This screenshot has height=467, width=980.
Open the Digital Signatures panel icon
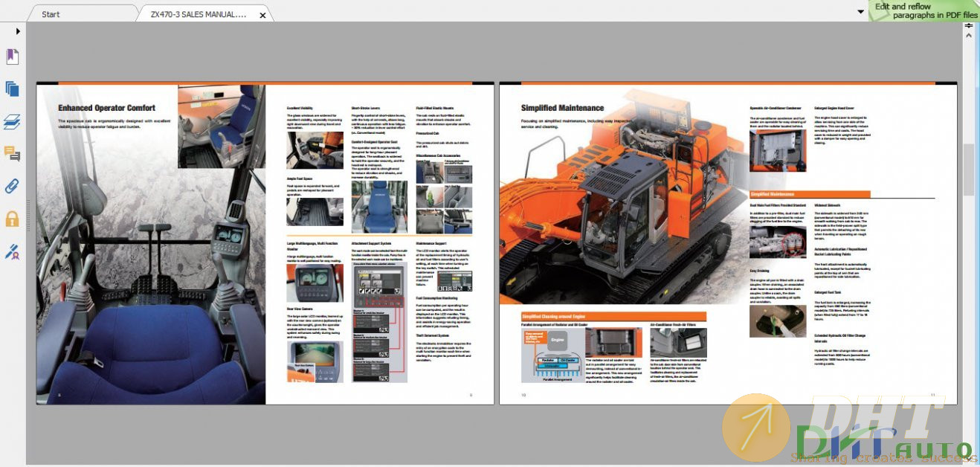12,251
